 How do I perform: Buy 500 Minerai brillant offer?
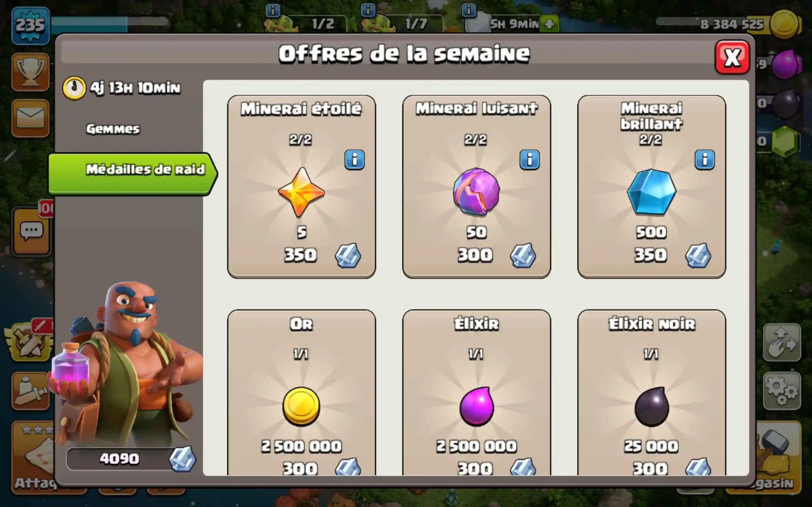[651, 186]
